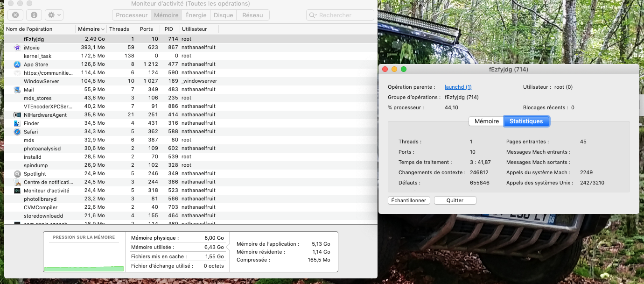
Task: Click the stop process toolbar icon
Action: coord(15,15)
